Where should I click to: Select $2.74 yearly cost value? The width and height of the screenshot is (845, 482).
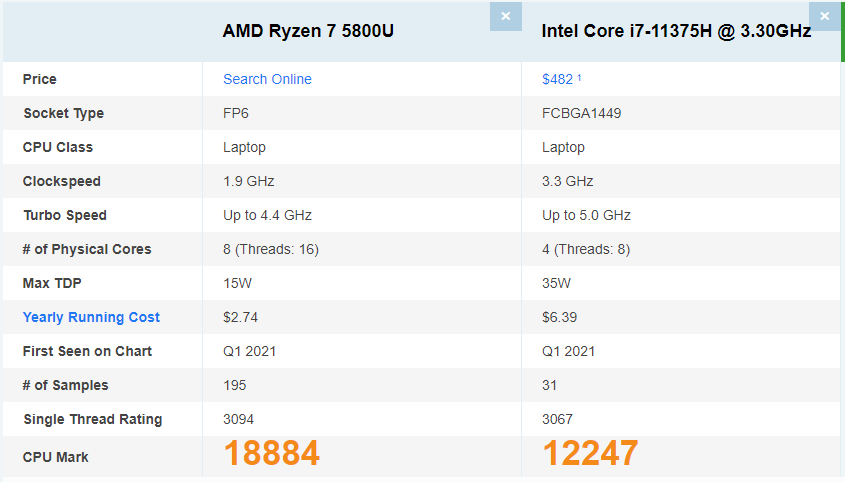click(x=240, y=317)
